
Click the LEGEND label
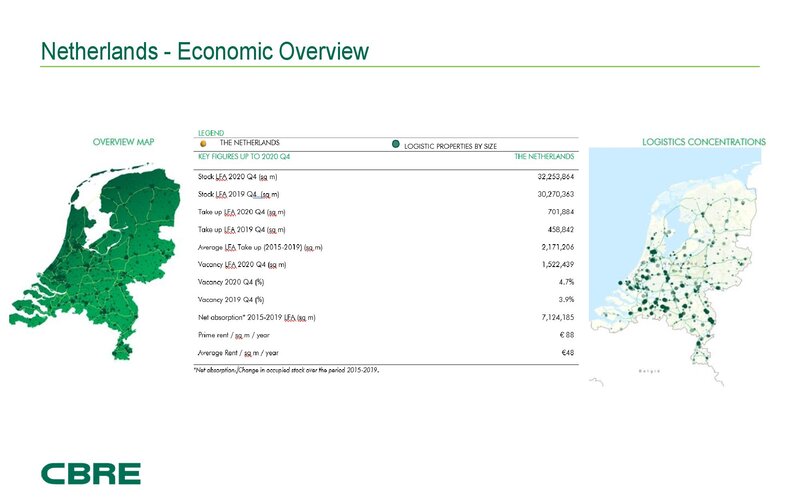coord(210,132)
